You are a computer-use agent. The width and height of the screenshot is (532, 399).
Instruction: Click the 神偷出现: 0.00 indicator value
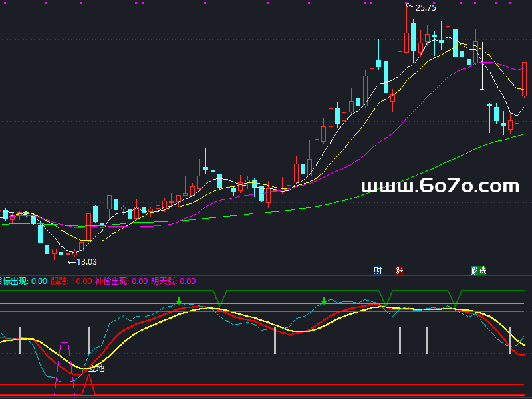121,281
